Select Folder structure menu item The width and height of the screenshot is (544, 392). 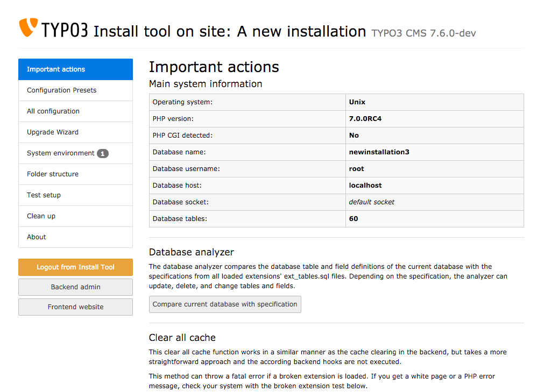coord(75,174)
